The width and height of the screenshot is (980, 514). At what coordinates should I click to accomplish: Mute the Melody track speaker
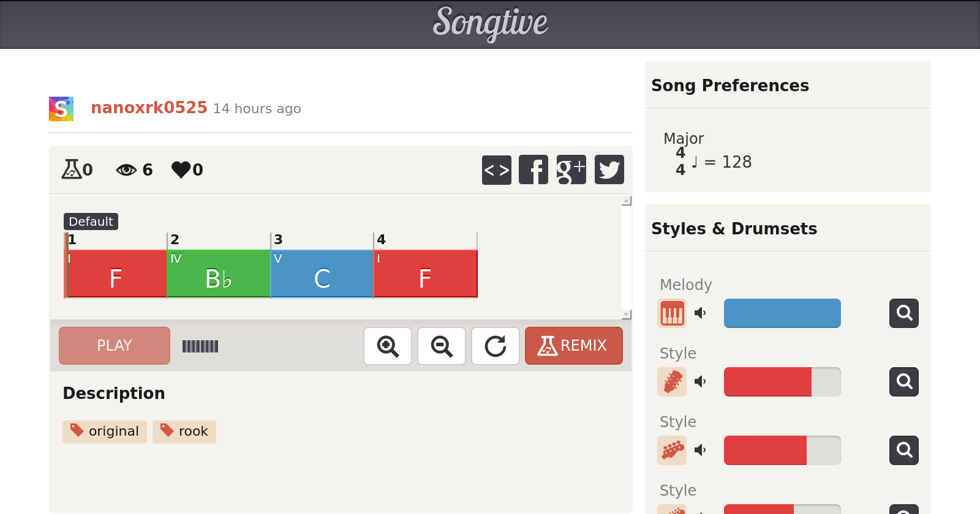tap(700, 313)
